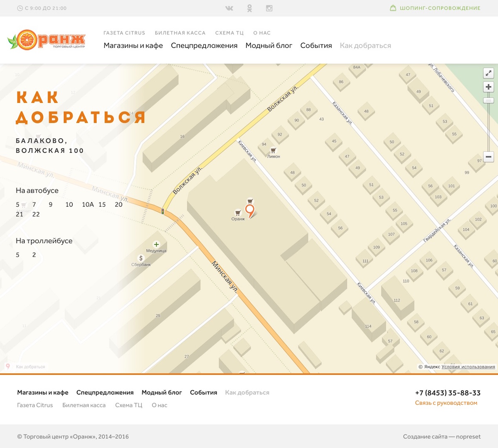Open Билетная касса in footer

click(x=84, y=405)
